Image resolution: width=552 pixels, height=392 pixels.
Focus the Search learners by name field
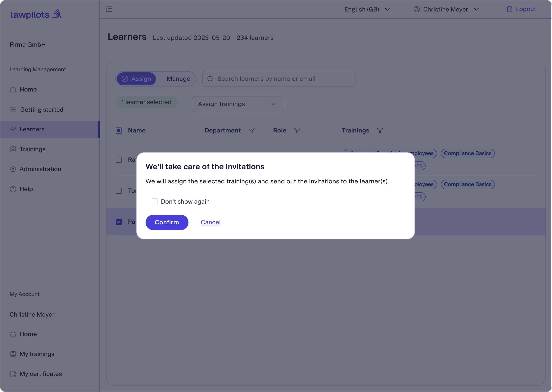(279, 79)
